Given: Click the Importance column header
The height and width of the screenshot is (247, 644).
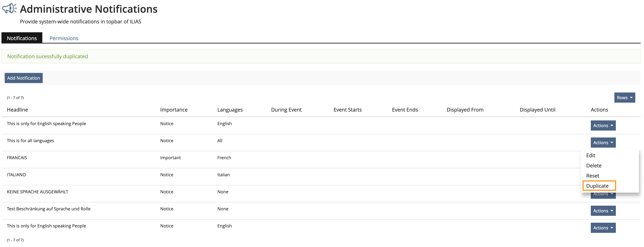Looking at the screenshot, I should [173, 110].
